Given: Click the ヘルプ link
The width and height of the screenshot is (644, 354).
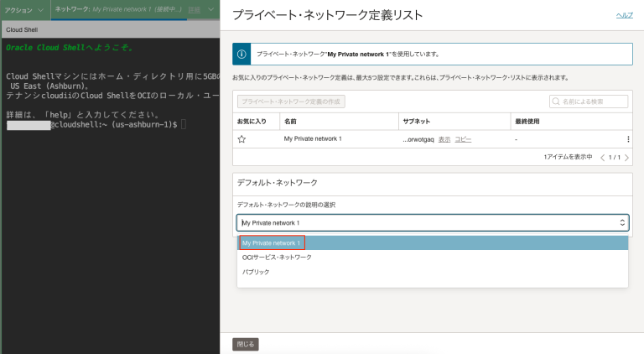Looking at the screenshot, I should tap(624, 15).
